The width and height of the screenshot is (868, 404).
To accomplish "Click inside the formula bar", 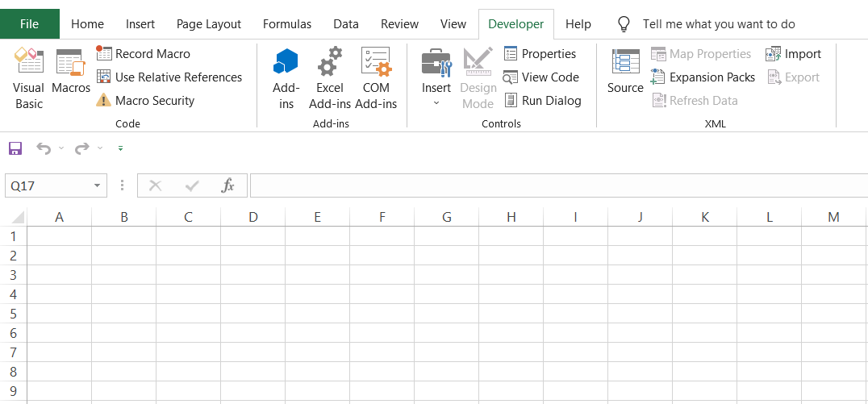I will click(x=557, y=185).
